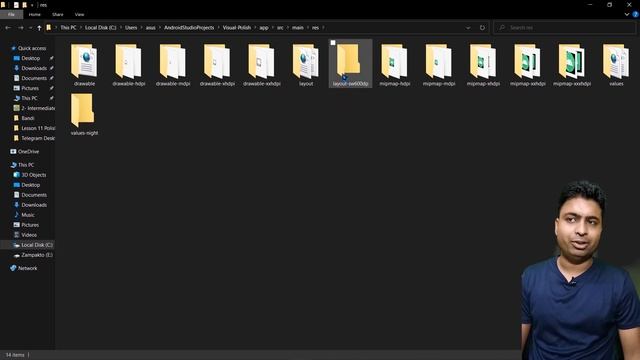Open the layout folder

tap(306, 65)
